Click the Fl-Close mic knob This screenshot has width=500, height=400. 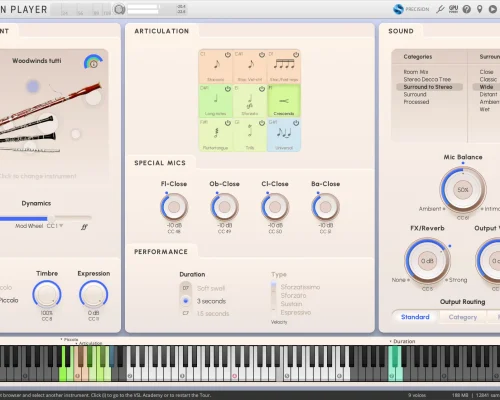click(x=174, y=207)
